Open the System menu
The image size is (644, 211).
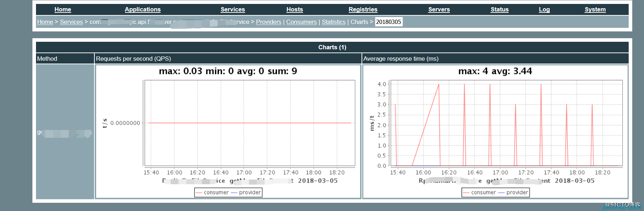coord(595,10)
